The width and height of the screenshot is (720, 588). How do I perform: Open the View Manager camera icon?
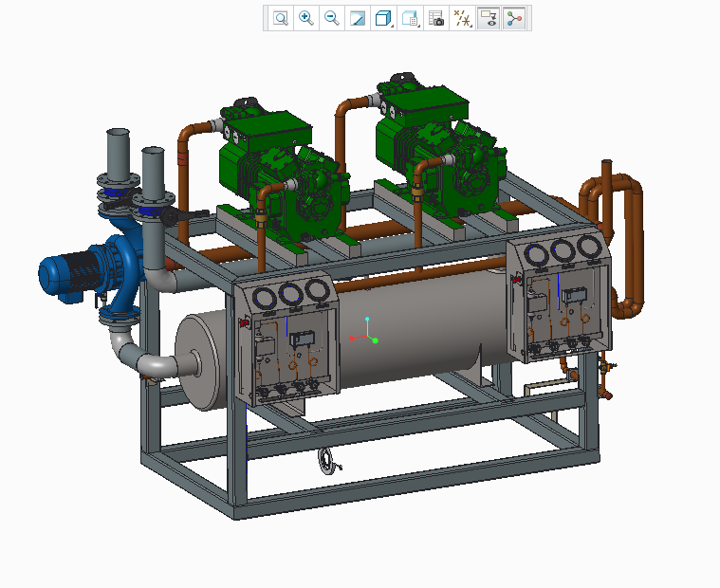click(x=436, y=18)
